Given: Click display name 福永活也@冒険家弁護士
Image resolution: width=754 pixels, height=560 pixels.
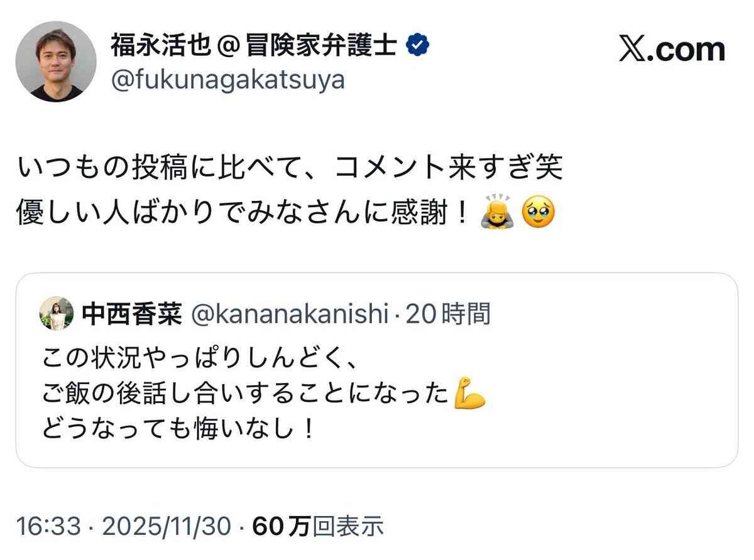Looking at the screenshot, I should (254, 45).
